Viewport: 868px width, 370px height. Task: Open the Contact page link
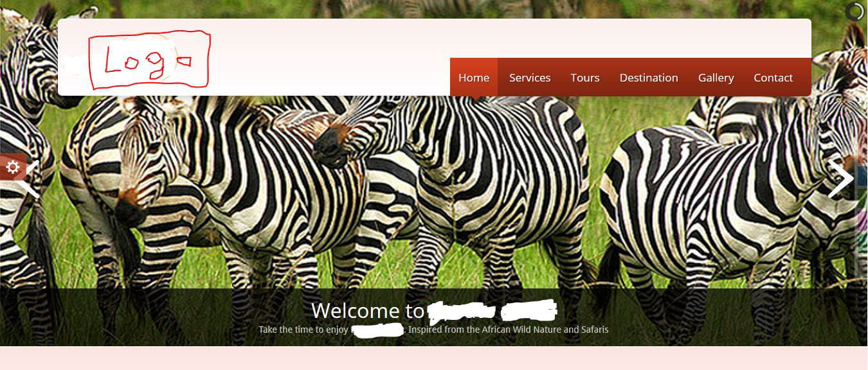773,78
